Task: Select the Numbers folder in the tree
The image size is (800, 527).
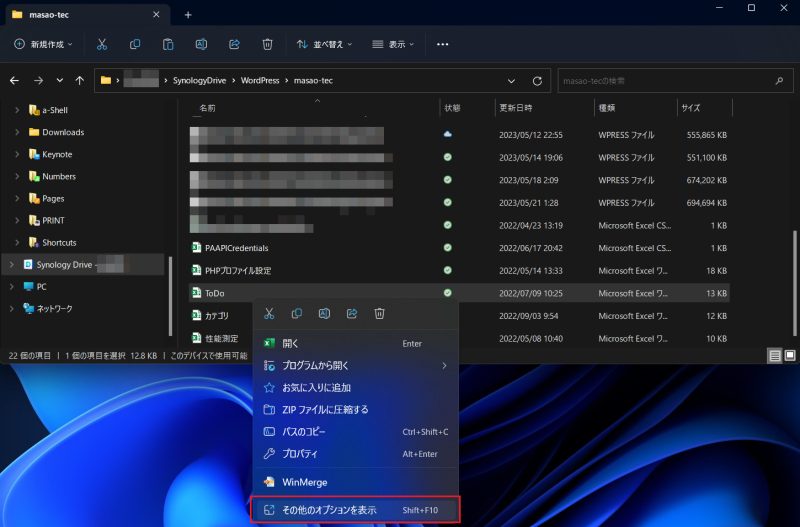Action: tap(59, 177)
